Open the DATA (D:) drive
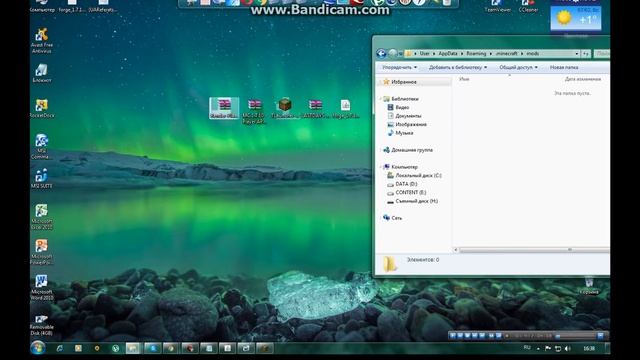The image size is (640, 360). [406, 184]
